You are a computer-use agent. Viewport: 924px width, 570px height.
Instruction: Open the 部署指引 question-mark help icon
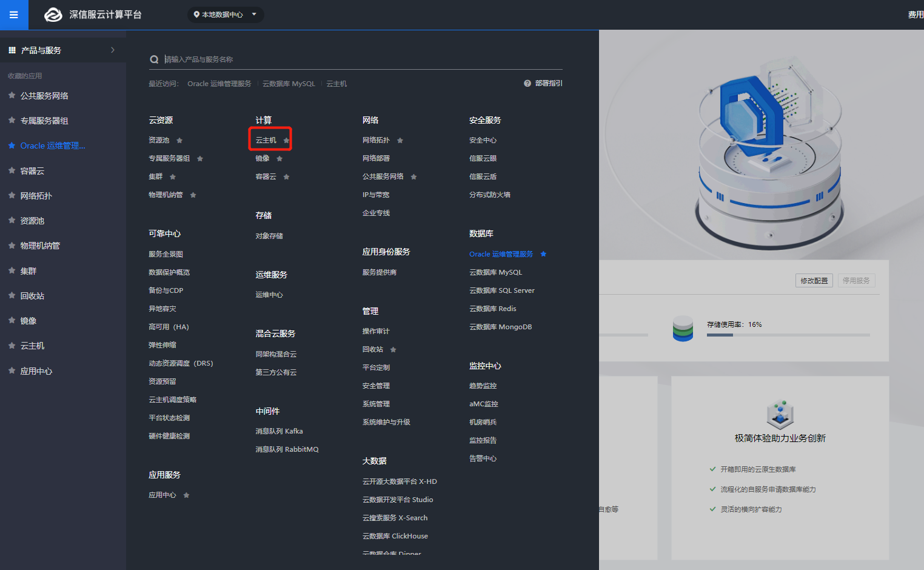click(527, 83)
